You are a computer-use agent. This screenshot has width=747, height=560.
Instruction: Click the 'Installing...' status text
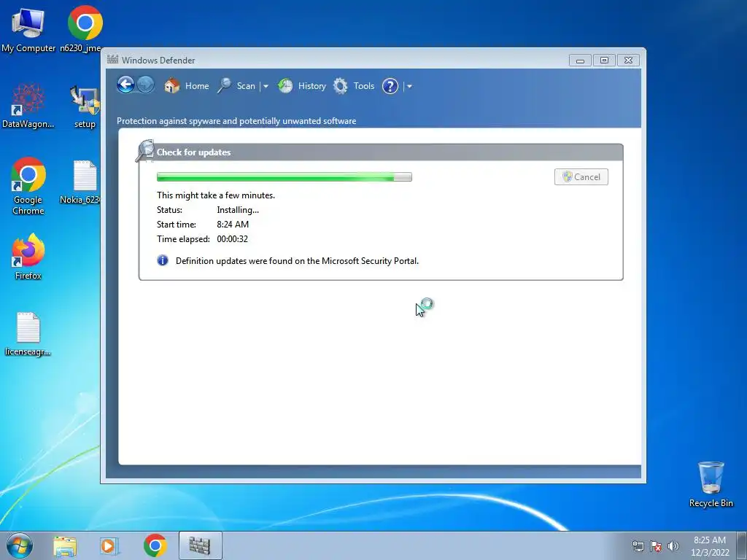(x=238, y=210)
